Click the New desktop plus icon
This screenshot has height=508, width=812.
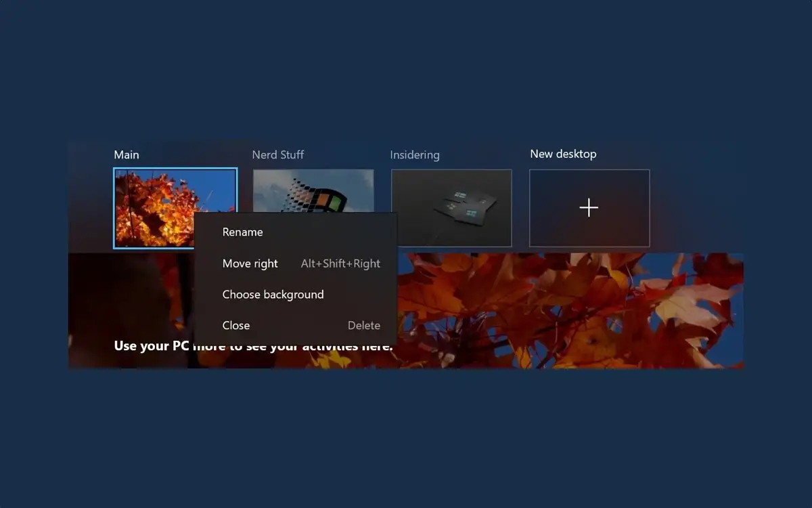(589, 207)
